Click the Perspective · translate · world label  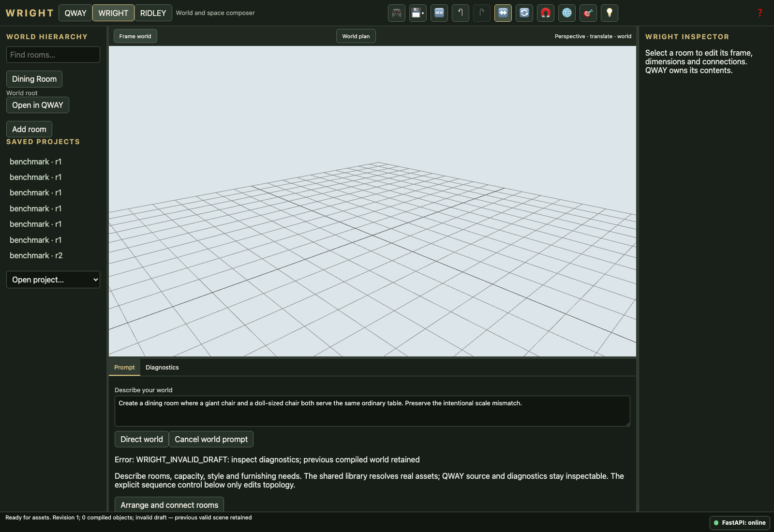[593, 36]
